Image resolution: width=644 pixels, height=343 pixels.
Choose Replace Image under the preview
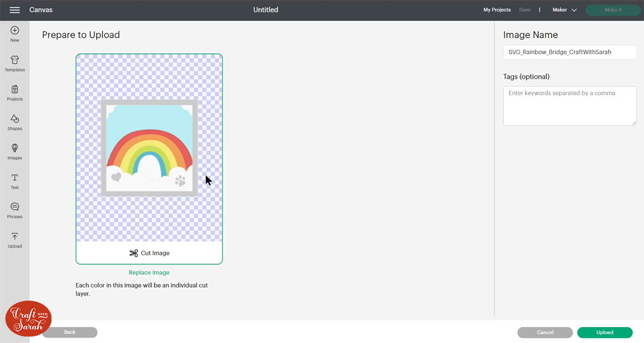tap(149, 272)
